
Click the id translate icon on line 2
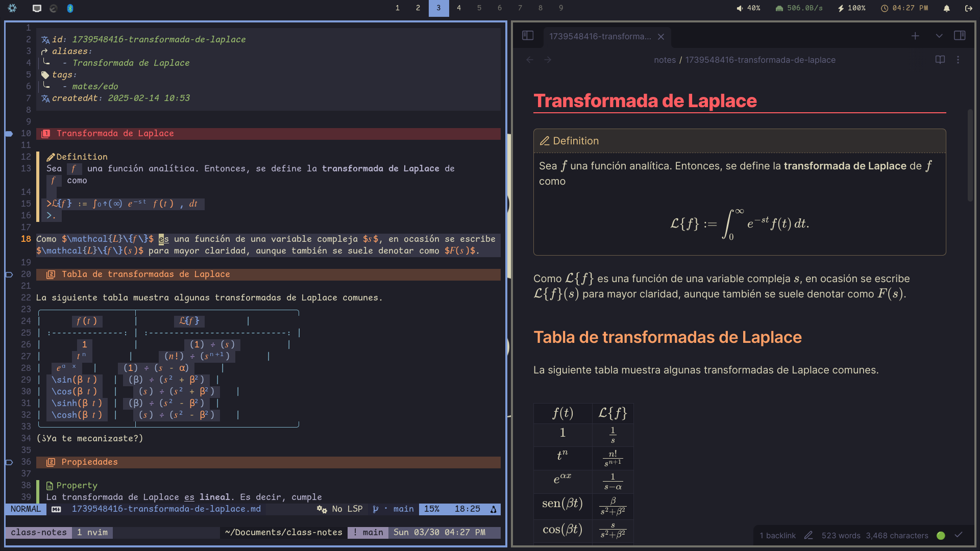point(45,40)
